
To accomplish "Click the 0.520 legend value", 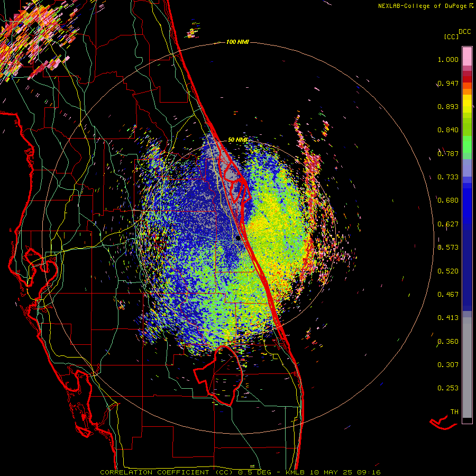I will tap(448, 271).
